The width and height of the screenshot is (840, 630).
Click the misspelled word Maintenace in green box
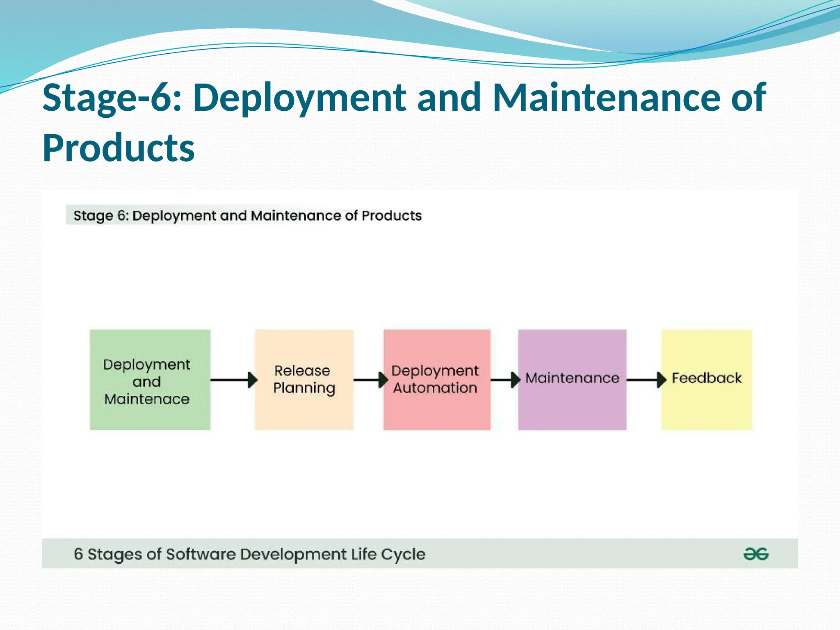(147, 399)
